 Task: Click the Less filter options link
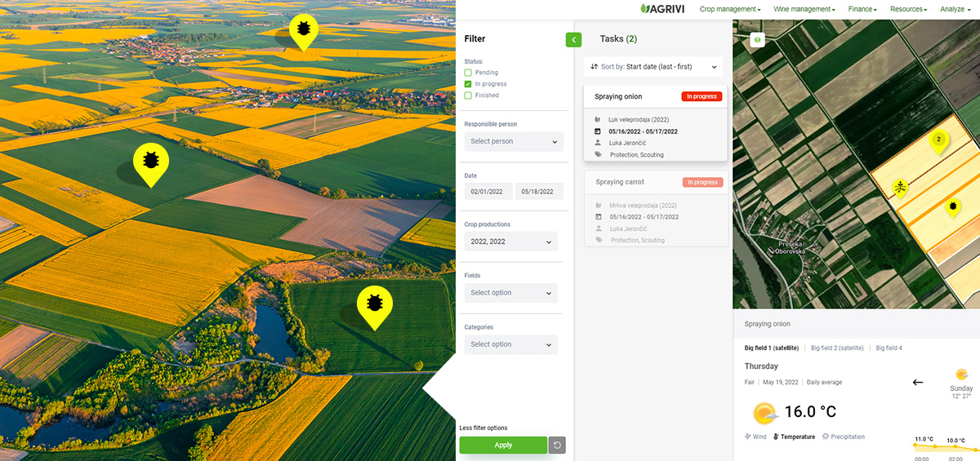coord(483,428)
